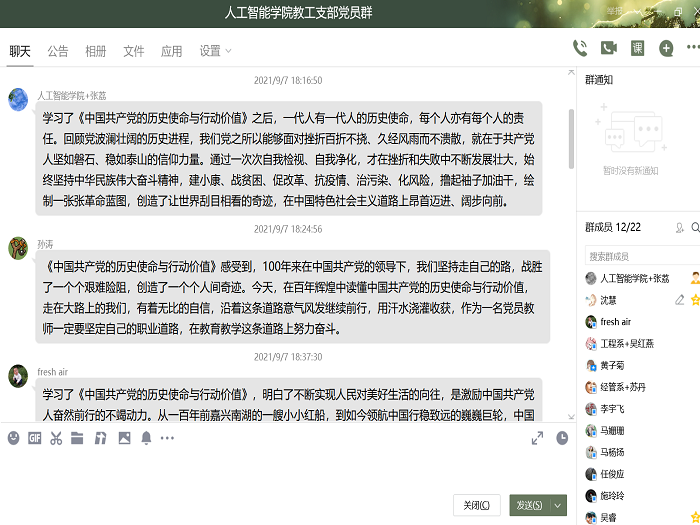
Task: Open the 课 classroom icon
Action: (x=637, y=48)
